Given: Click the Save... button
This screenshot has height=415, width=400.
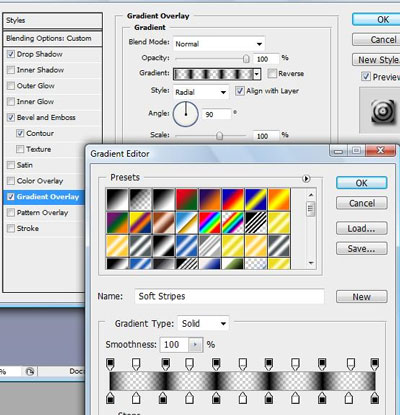Looking at the screenshot, I should pyautogui.click(x=362, y=249).
